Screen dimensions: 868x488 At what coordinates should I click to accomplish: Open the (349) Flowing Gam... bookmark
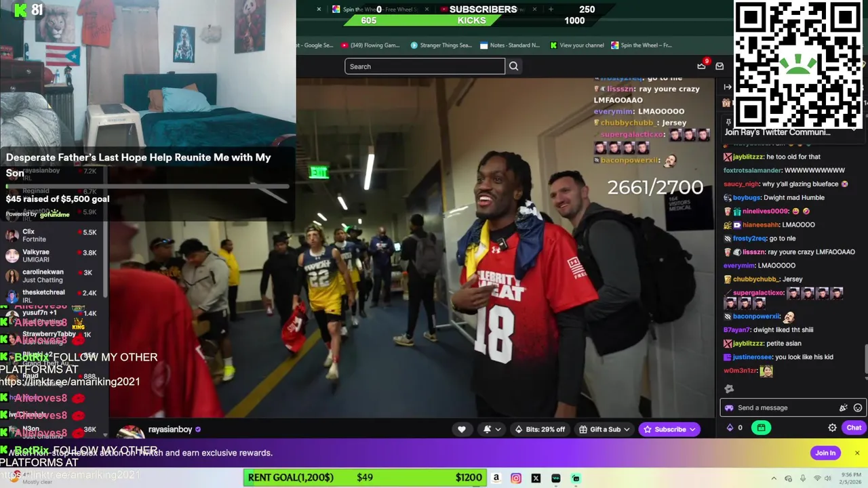(370, 45)
